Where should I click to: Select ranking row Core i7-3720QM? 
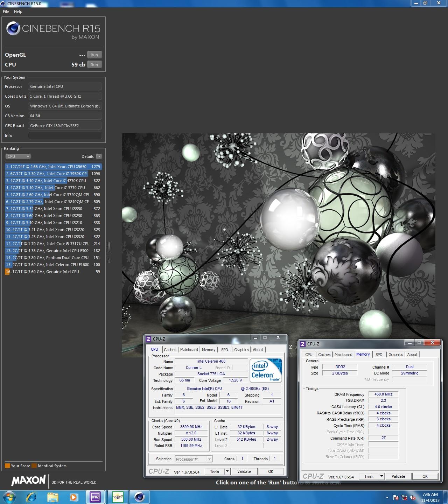pyautogui.click(x=53, y=195)
